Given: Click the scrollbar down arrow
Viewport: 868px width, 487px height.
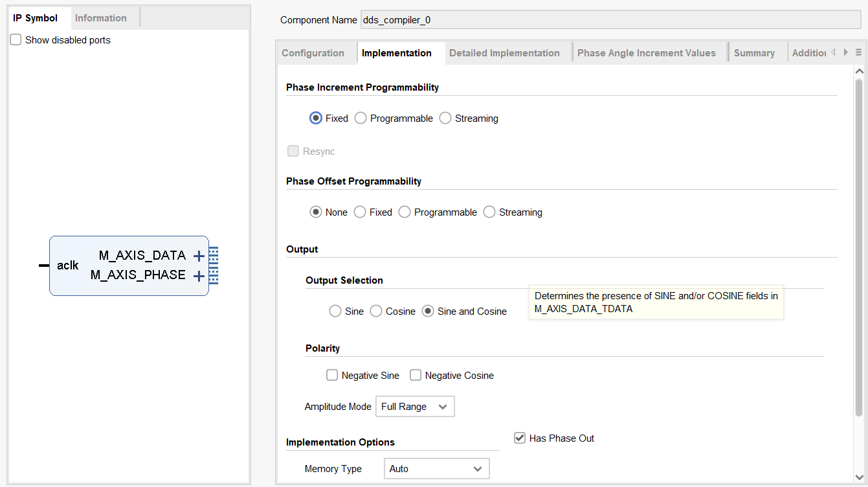Looking at the screenshot, I should (860, 476).
